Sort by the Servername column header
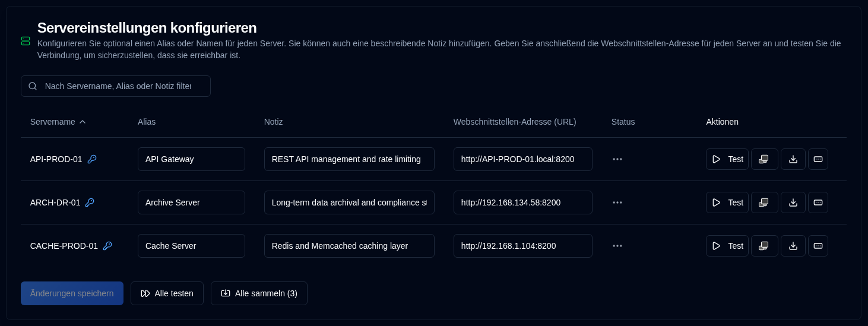Screen dimensions: 868x326 point(58,122)
